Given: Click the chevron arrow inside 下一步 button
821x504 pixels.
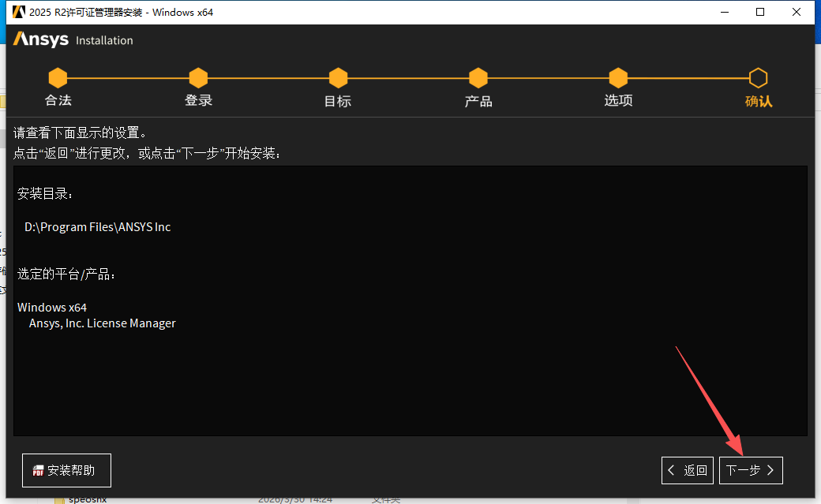Looking at the screenshot, I should 770,470.
